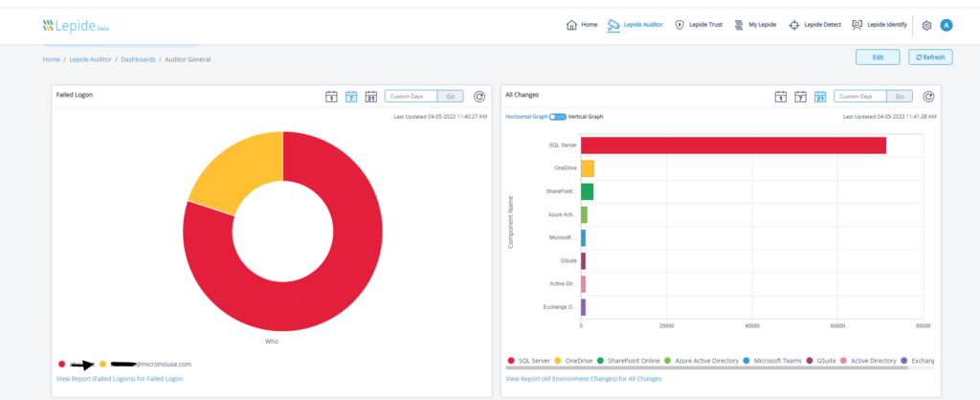Viewport: 980px width, 400px height.
Task: Open Lepide Trust section
Action: 699,25
